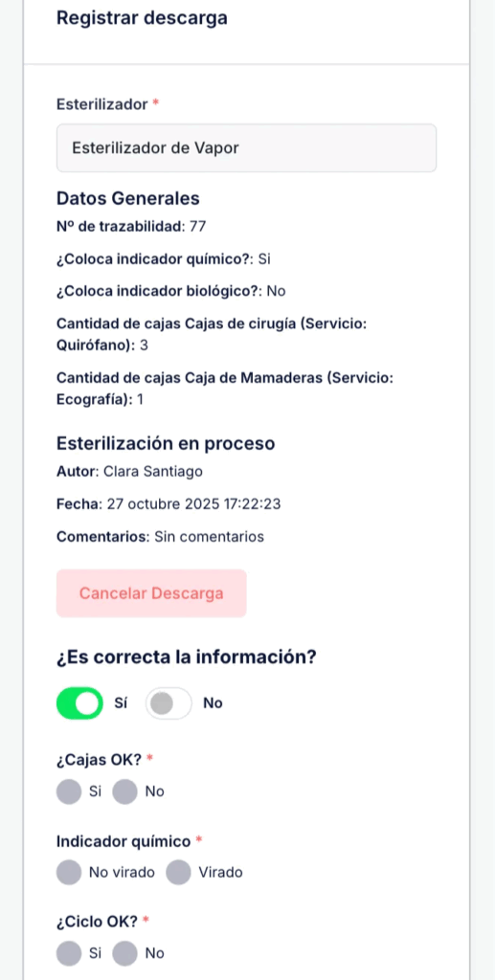Toggle the green Sí switch
495x980 pixels.
[79, 703]
